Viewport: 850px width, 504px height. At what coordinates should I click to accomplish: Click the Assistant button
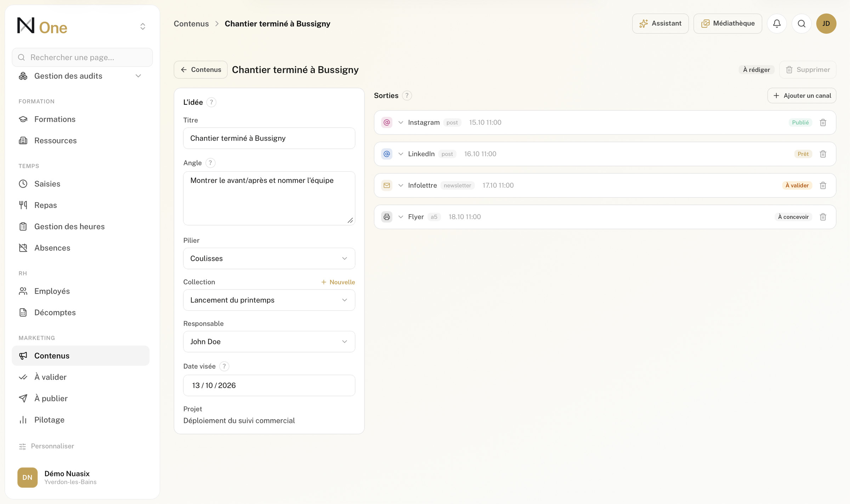click(661, 23)
